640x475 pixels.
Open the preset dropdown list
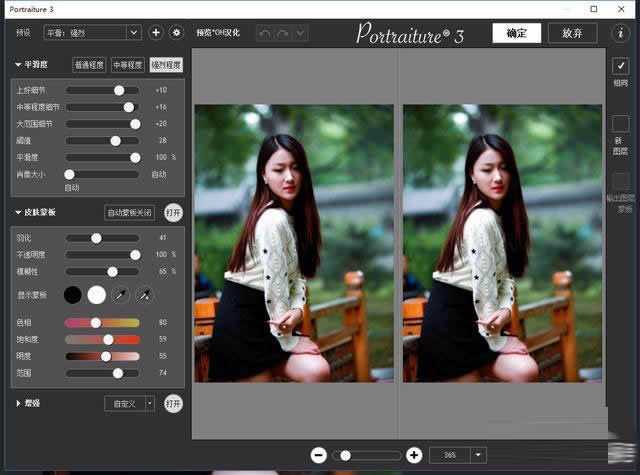click(x=133, y=32)
